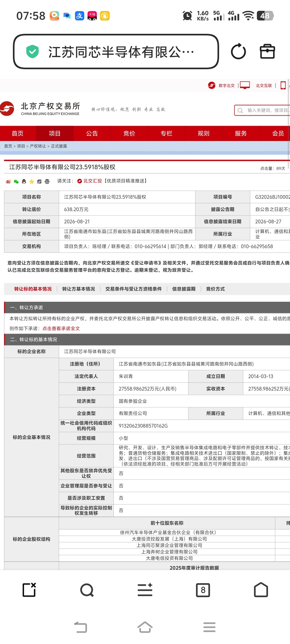Switch to 转让标的基本情况 tab
This screenshot has height=644, width=290.
pyautogui.click(x=33, y=289)
